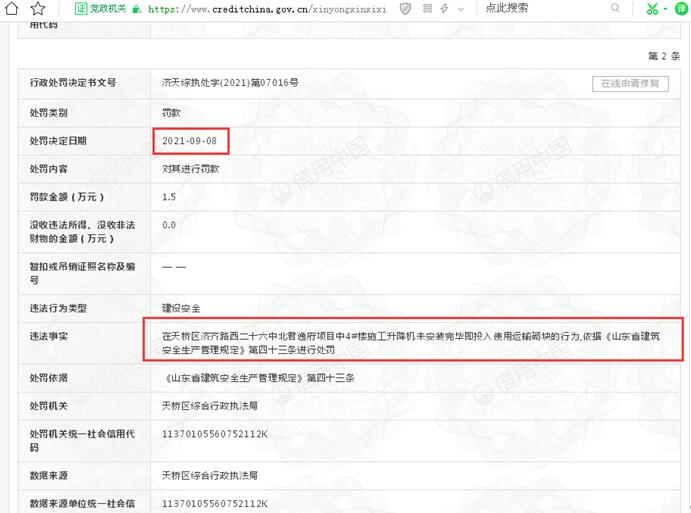Select 天桥区综合行政执法局 in 数据来源 row

210,476
